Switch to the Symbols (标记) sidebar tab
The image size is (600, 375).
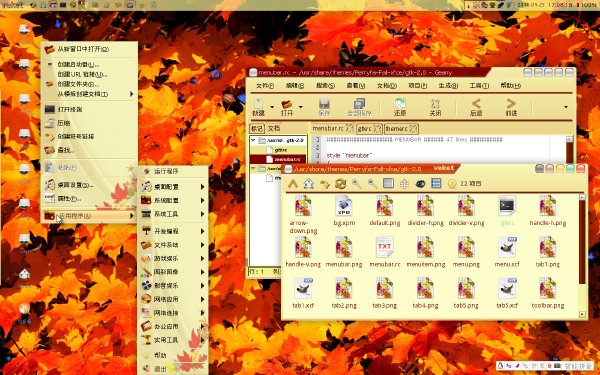click(257, 128)
